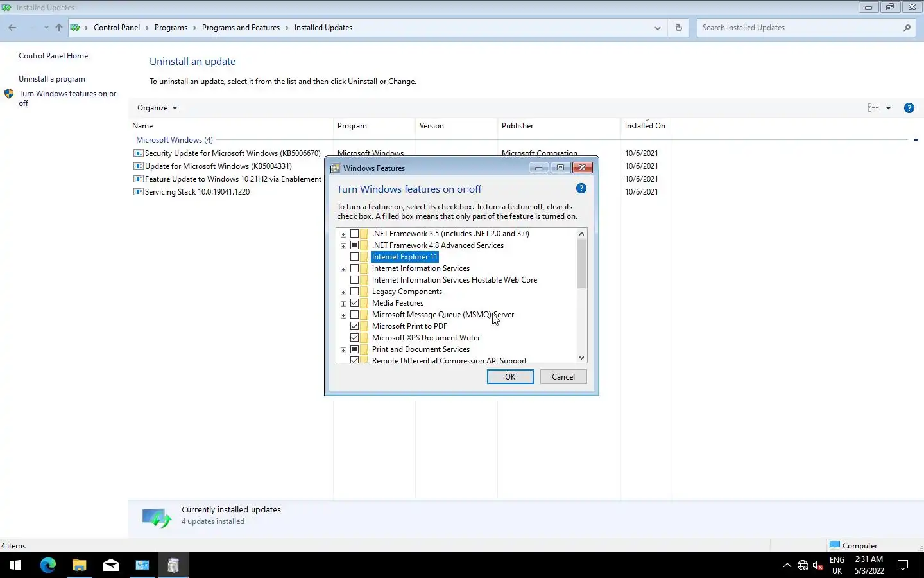Open the notification center icon
924x578 pixels.
coord(903,565)
